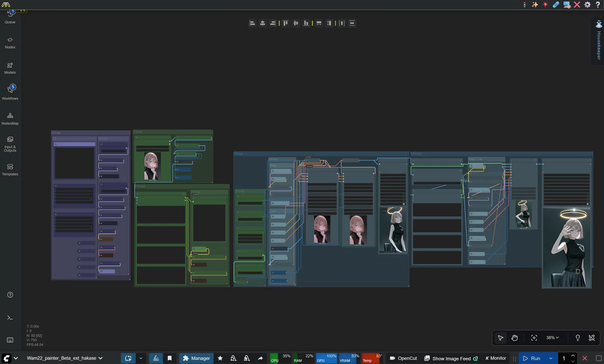Open the NodesMap sidebar panel
Image resolution: width=604 pixels, height=364 pixels.
(10, 119)
